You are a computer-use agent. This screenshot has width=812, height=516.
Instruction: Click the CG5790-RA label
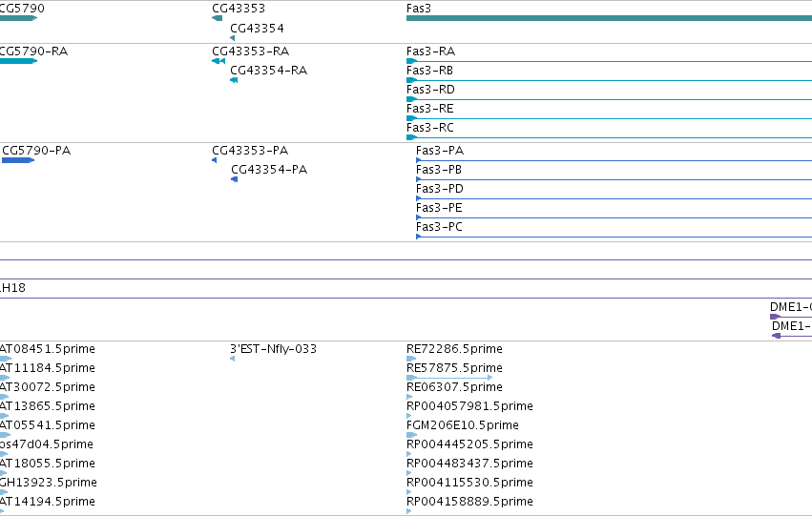click(33, 52)
